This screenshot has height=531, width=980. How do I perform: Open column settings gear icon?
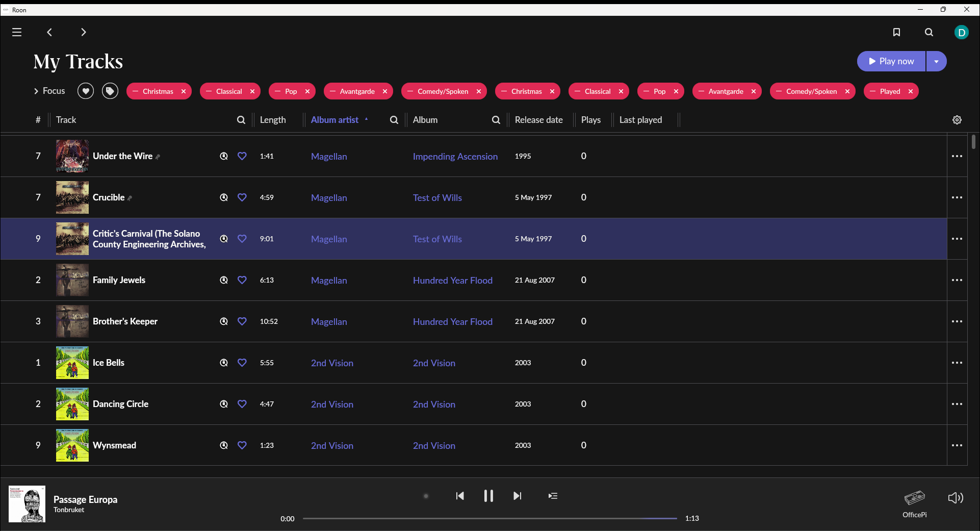[957, 120]
